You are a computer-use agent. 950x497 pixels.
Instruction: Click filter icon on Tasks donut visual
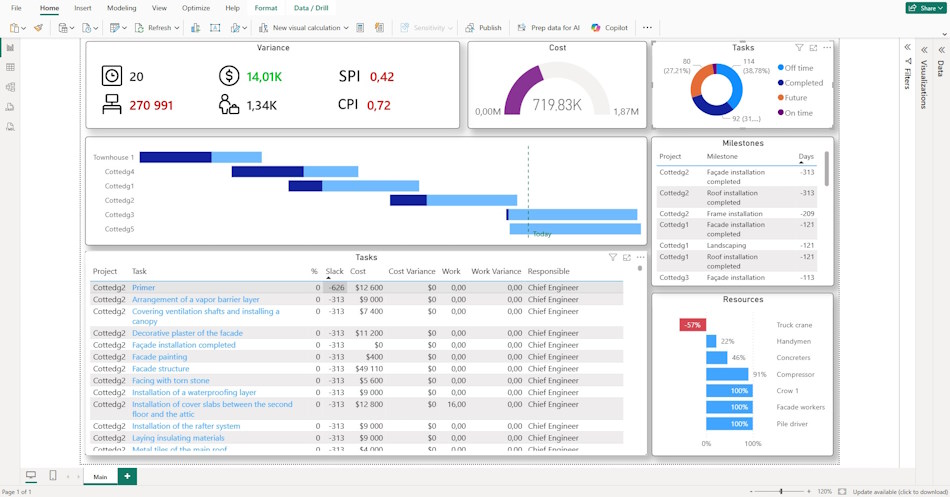(x=799, y=47)
